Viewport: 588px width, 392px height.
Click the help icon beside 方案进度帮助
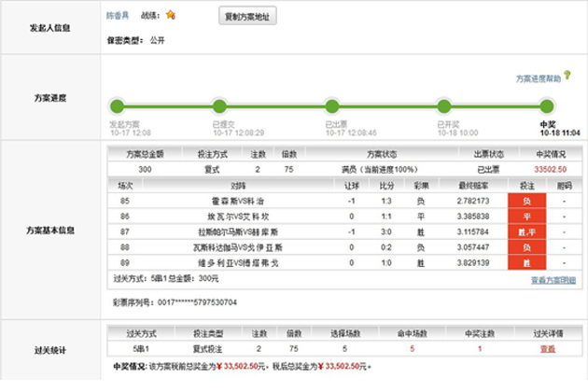pos(567,75)
